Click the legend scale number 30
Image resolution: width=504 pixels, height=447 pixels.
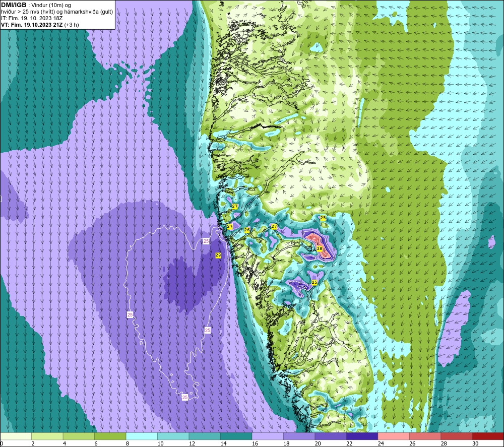[x=475, y=443]
